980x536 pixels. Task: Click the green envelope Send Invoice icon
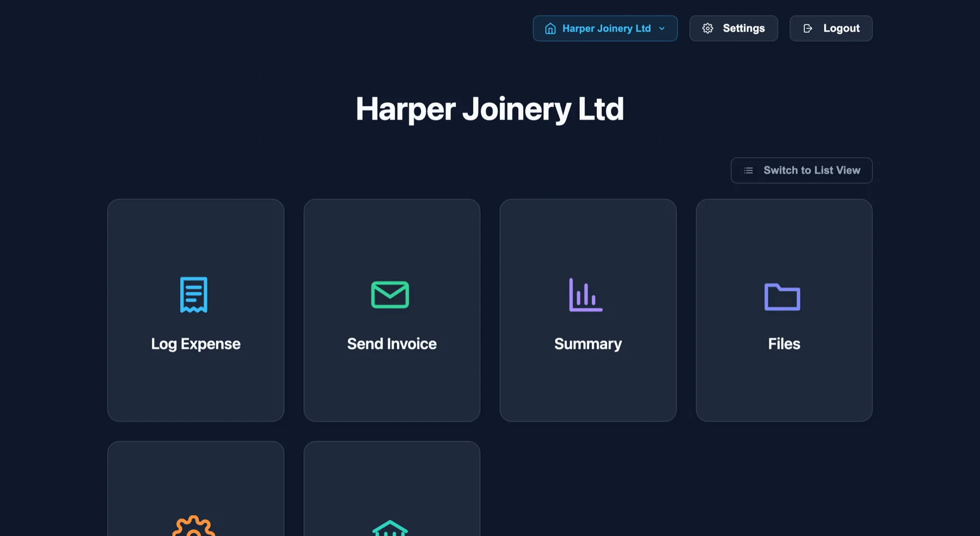coord(390,295)
